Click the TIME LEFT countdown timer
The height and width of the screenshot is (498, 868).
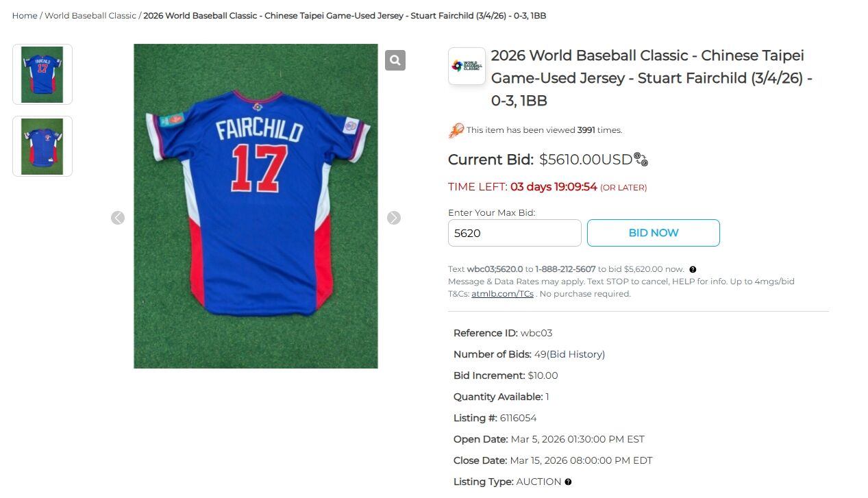click(x=554, y=187)
